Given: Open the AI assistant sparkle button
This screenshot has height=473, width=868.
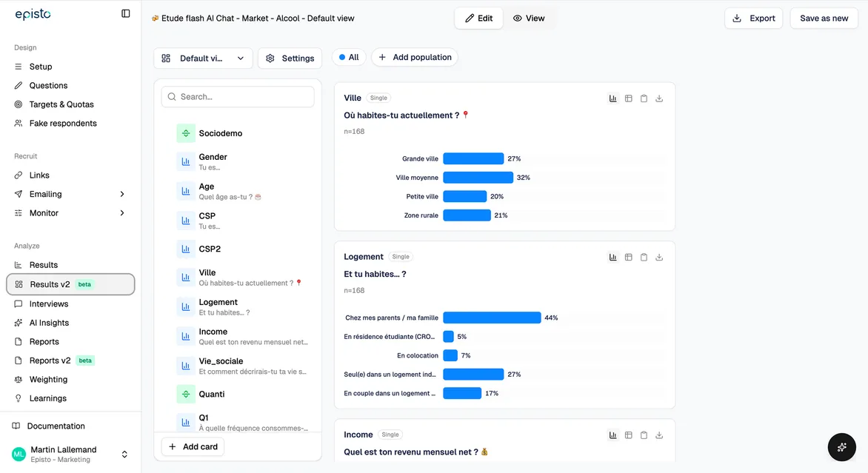Looking at the screenshot, I should (841, 447).
